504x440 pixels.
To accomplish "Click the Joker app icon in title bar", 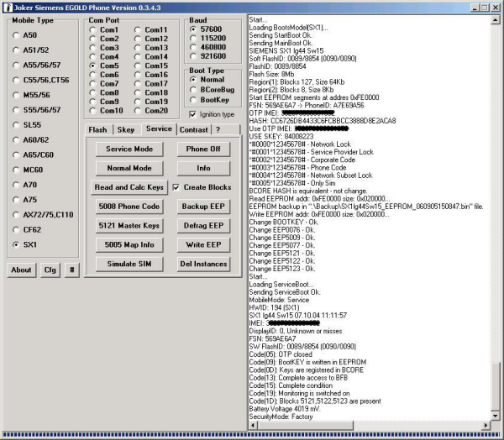I will [7, 8].
